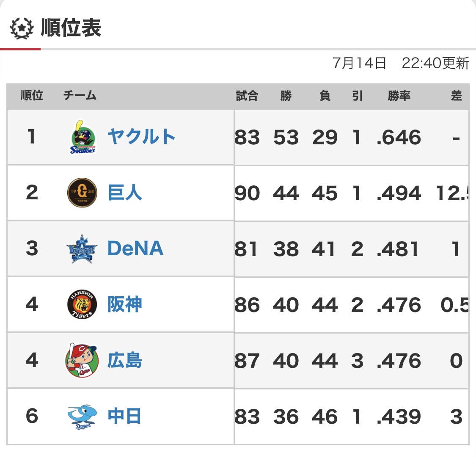Open the ヤクルト team link
This screenshot has width=476, height=458.
[x=141, y=137]
